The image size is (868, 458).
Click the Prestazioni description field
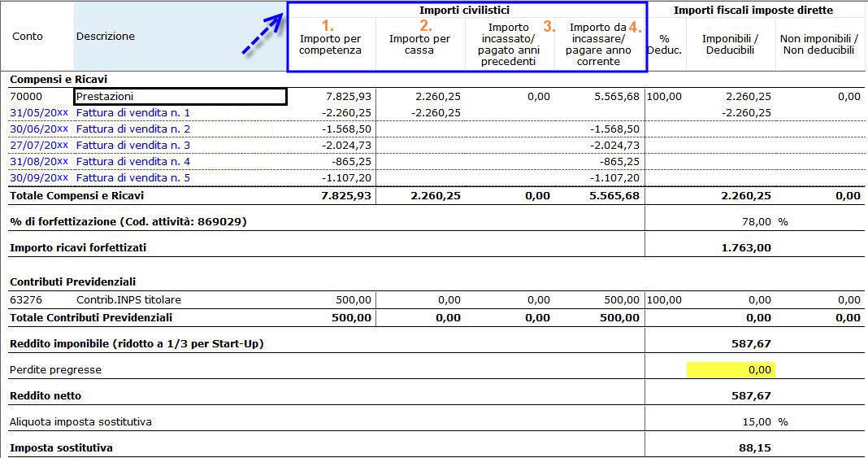pyautogui.click(x=180, y=97)
